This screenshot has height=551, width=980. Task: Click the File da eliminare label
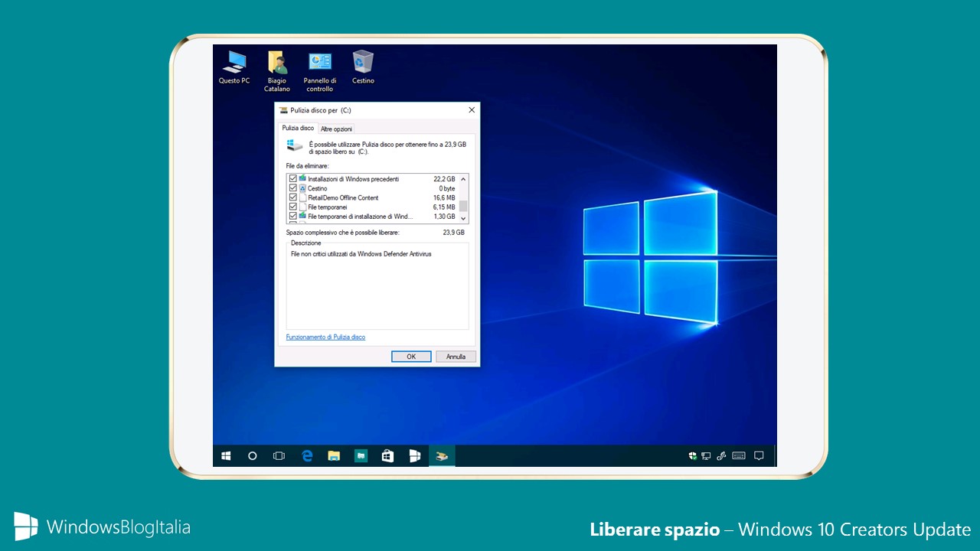point(308,166)
